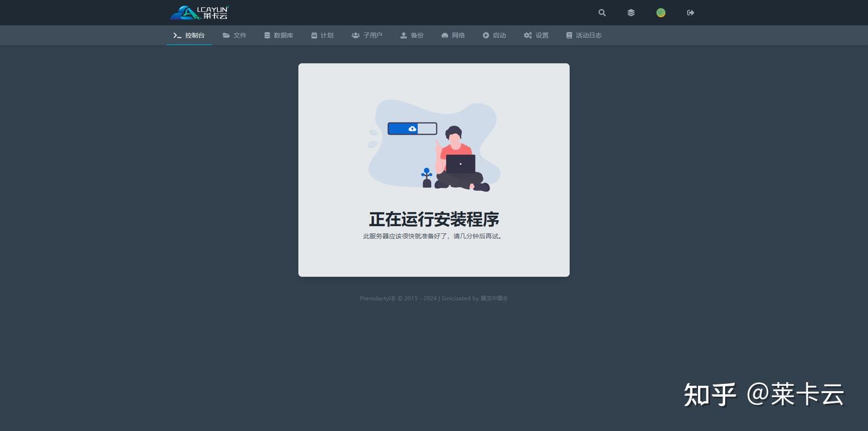The height and width of the screenshot is (431, 868).
Task: Click the server list layers icon
Action: (x=631, y=13)
